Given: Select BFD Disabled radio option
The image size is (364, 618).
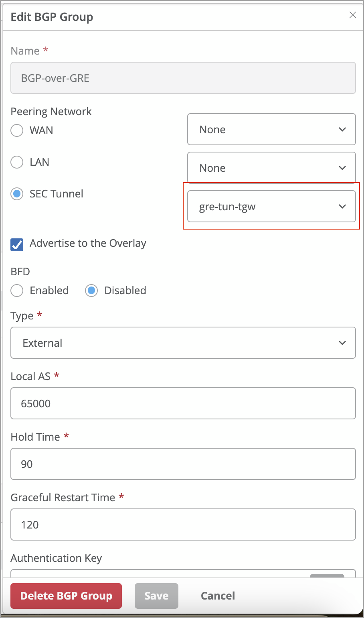Looking at the screenshot, I should click(91, 291).
